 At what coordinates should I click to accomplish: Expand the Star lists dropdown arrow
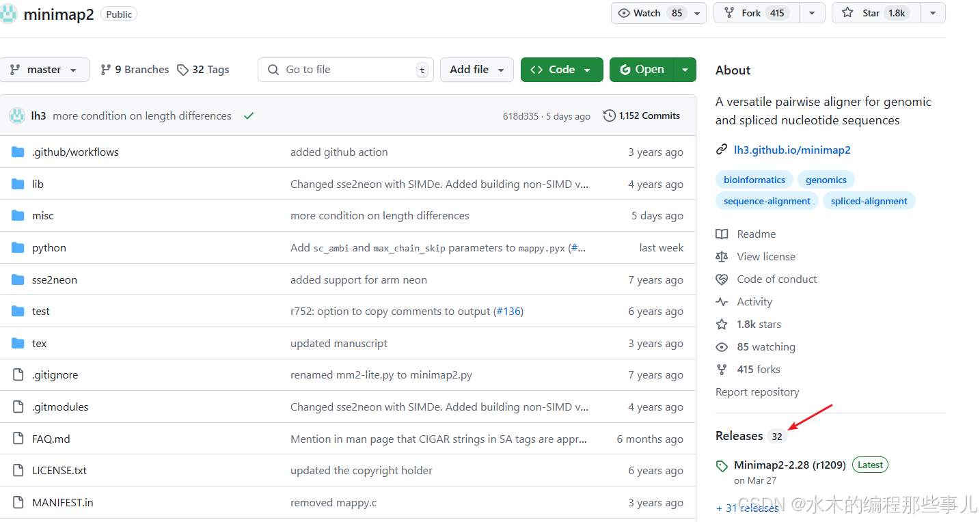click(933, 13)
